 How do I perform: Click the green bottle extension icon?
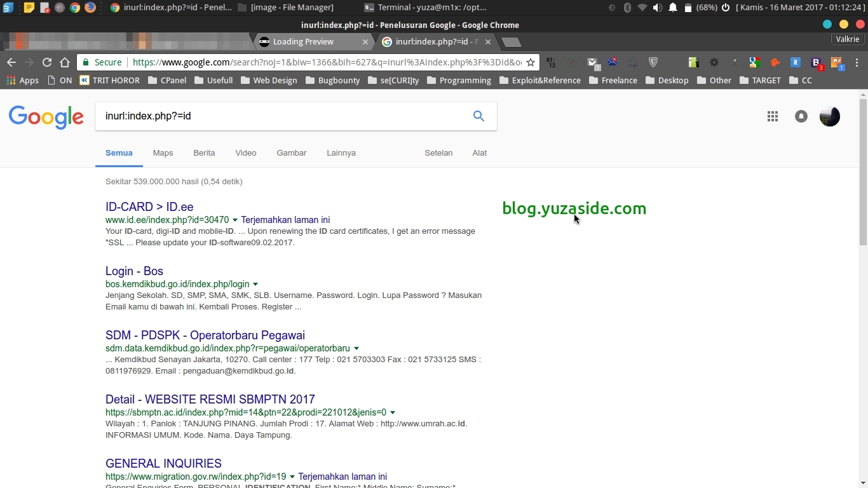coord(693,62)
